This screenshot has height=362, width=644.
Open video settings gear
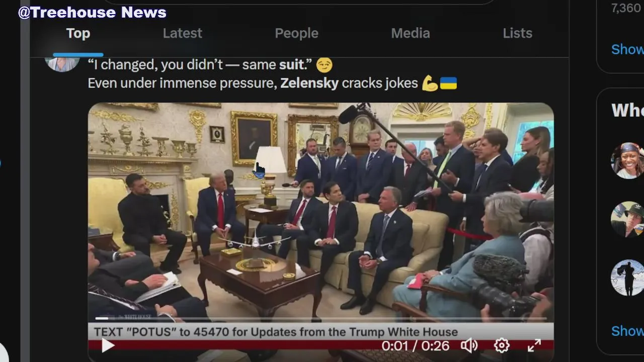(x=502, y=345)
